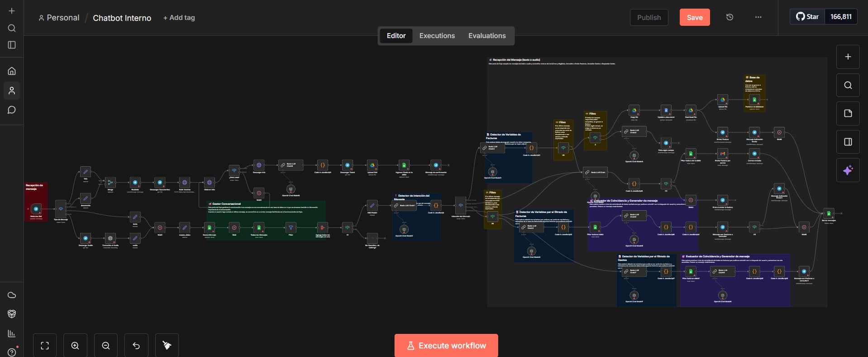Zoom in on the canvas with the plus magnifier
Viewport: 868px width, 357px height.
75,346
